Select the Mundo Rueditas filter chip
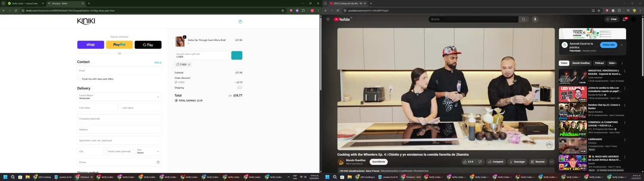 pyautogui.click(x=581, y=63)
